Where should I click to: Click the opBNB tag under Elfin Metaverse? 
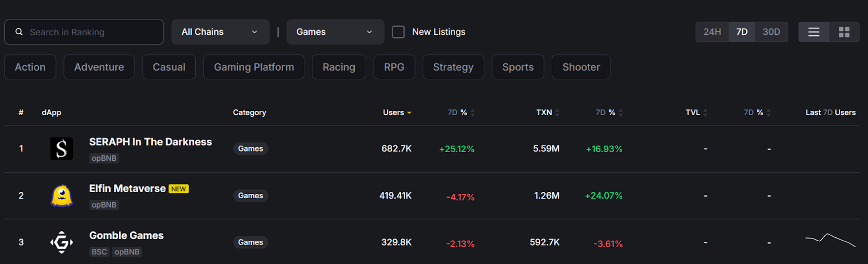click(104, 205)
